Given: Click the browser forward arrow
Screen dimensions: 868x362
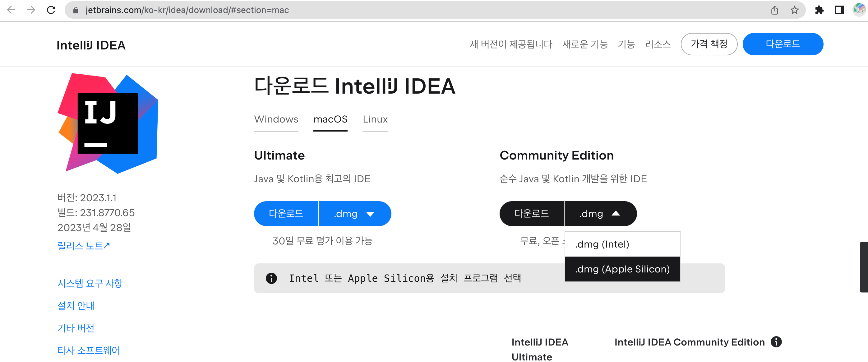Looking at the screenshot, I should (x=31, y=10).
